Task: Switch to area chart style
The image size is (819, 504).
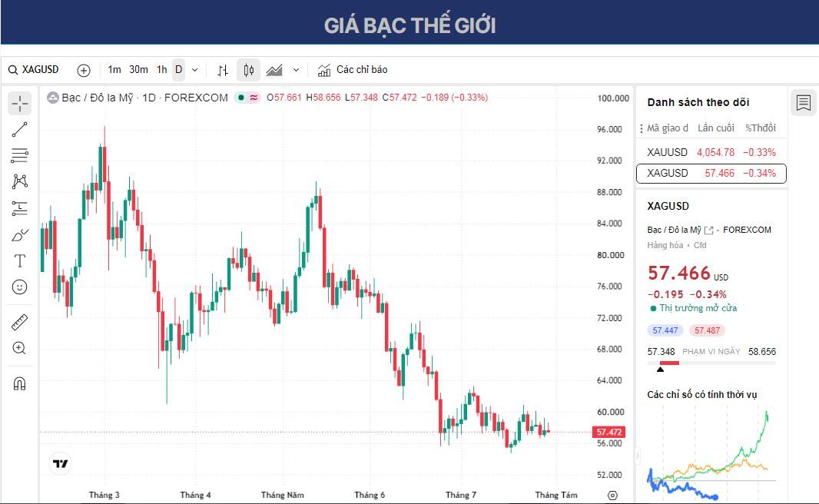Action: tap(274, 70)
